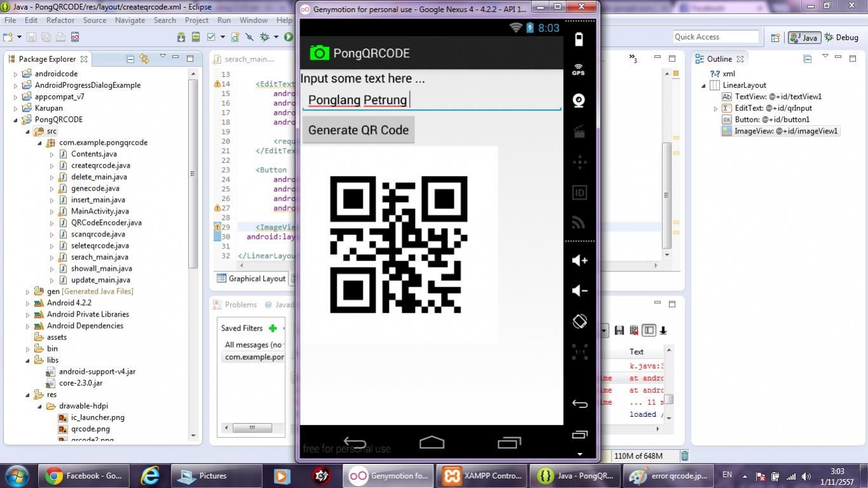Toggle LogCat saved filters view display
Image resolution: width=868 pixels, height=488 pixels.
[649, 330]
